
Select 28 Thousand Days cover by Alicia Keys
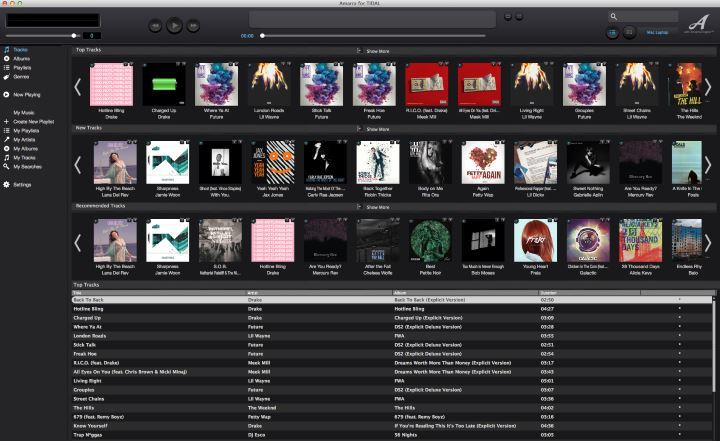click(641, 241)
